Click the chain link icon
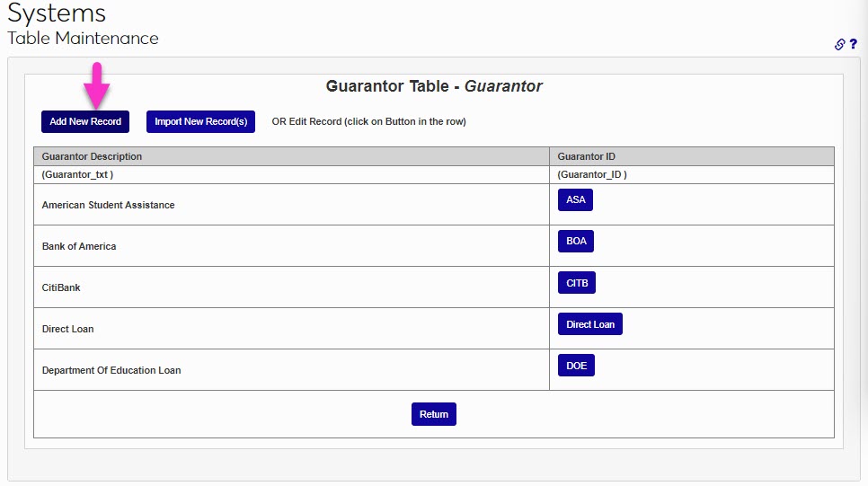The width and height of the screenshot is (868, 486). coord(840,44)
